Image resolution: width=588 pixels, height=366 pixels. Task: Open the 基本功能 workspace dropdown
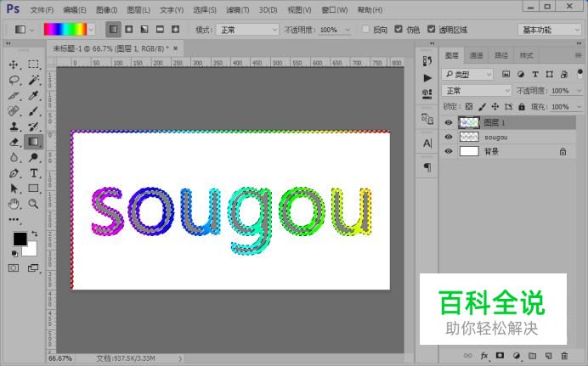(550, 30)
